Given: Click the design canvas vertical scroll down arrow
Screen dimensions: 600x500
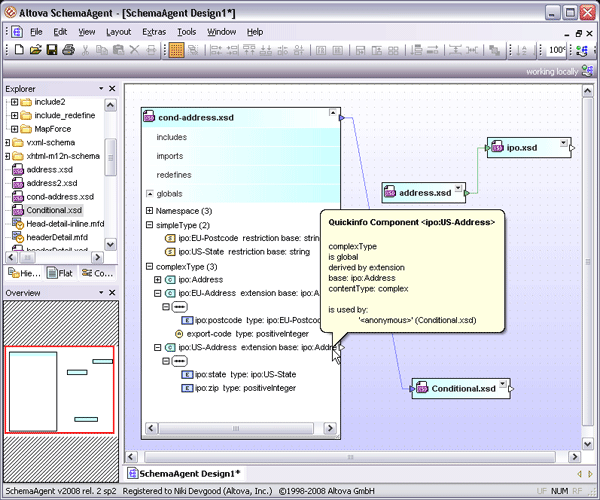Looking at the screenshot, I should point(587,444).
